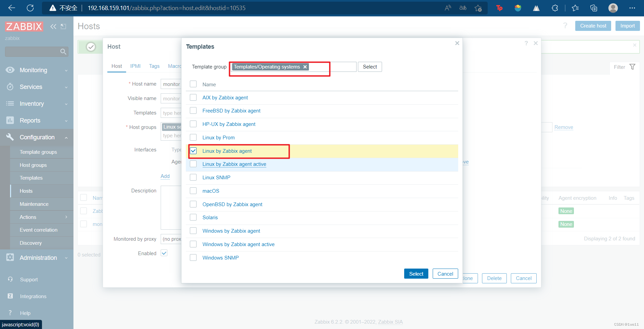Click the Host name input field
Screen dimensions: 644x329
point(171,84)
